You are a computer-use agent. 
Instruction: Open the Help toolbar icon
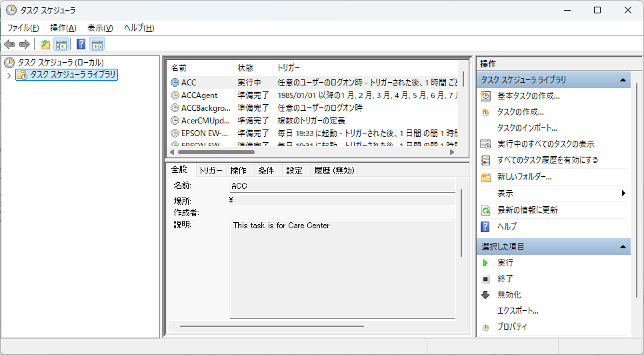click(81, 44)
